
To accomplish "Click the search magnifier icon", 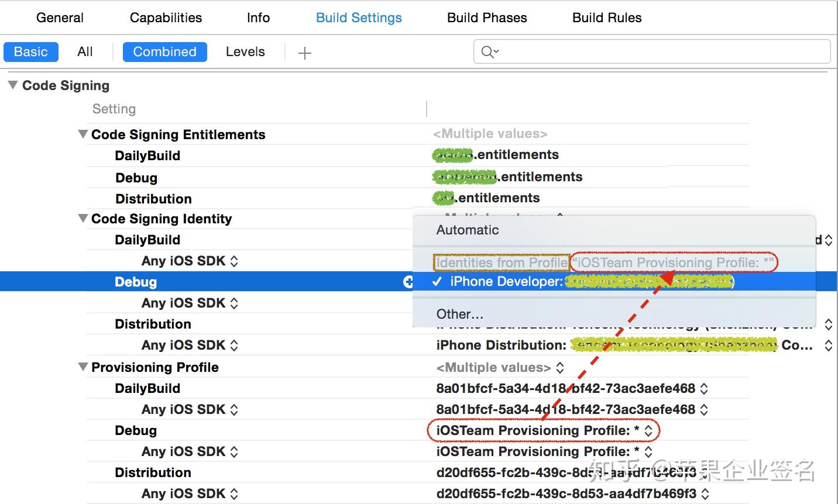I will [x=489, y=52].
